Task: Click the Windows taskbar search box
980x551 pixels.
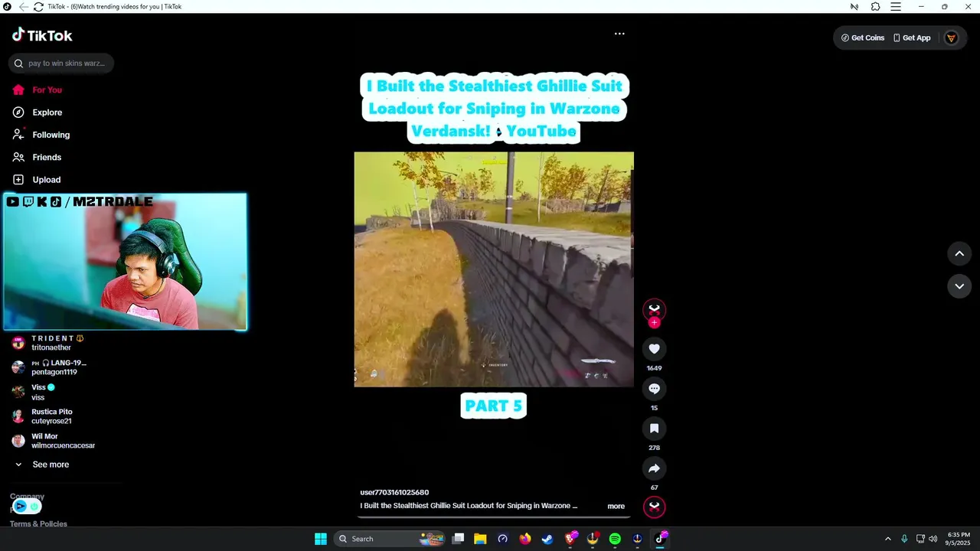Action: (x=390, y=539)
